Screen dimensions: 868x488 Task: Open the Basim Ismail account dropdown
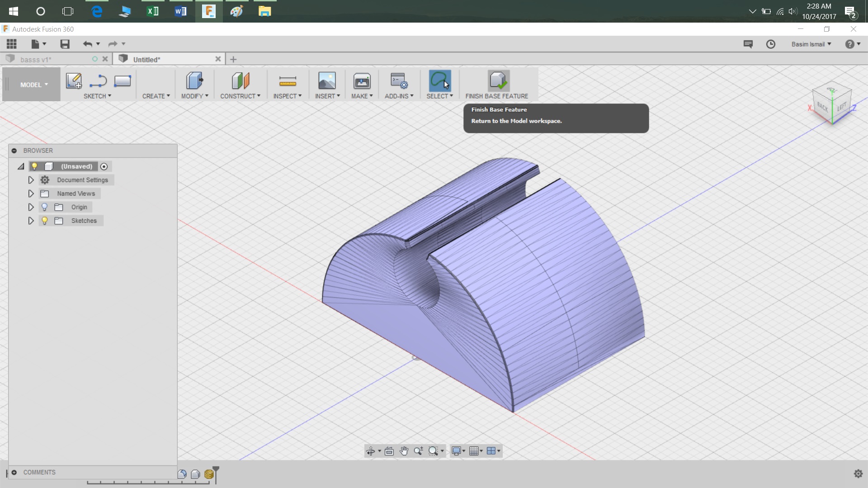pyautogui.click(x=811, y=44)
